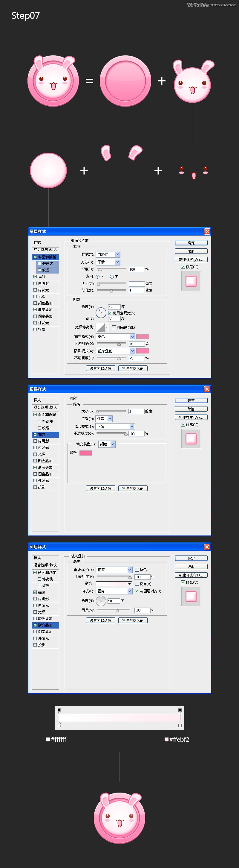Screen dimensions: 239x868
Task: Enable 仿色 checkbox in gradient overlay
Action: pos(137,570)
